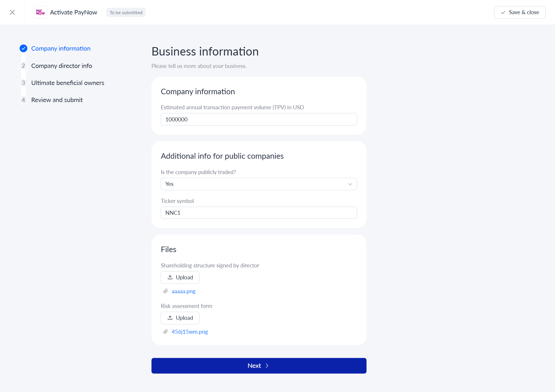555x392 pixels.
Task: Upload a shareholding structure file
Action: tap(180, 277)
